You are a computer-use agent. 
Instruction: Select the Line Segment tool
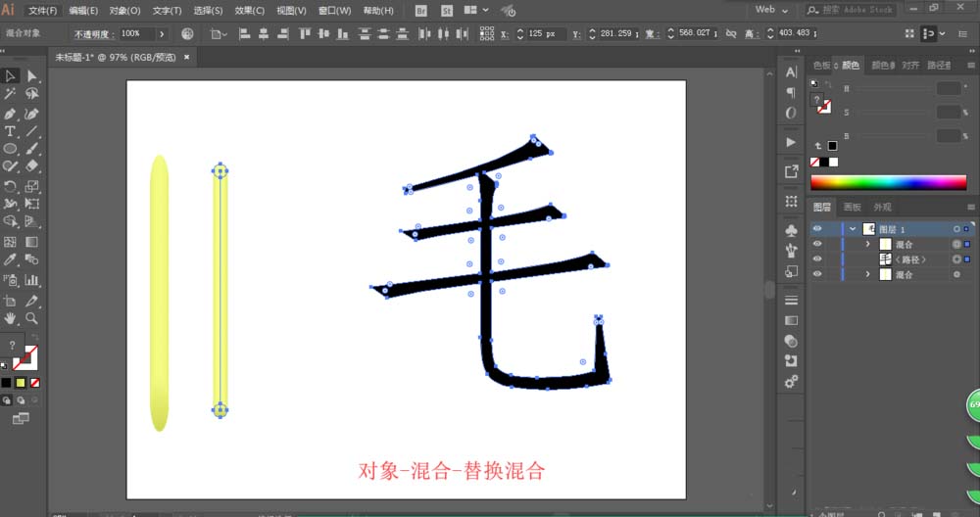pos(32,131)
